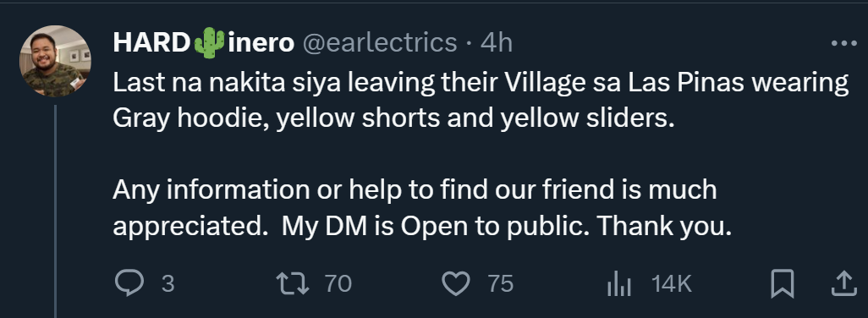Click the reply speech bubble icon
This screenshot has height=318, width=868.
point(129,283)
